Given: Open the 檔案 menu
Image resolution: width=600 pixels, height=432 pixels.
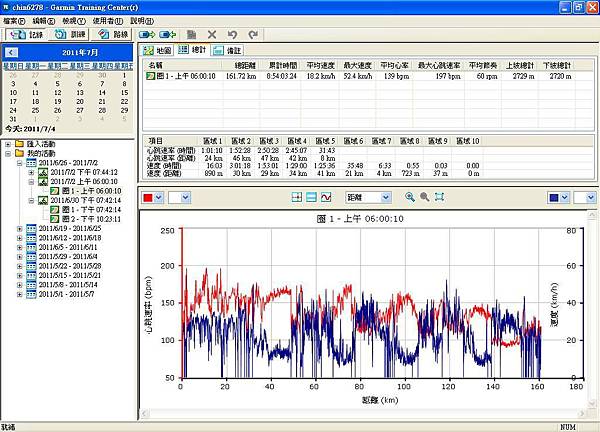Looking at the screenshot, I should click(x=14, y=19).
